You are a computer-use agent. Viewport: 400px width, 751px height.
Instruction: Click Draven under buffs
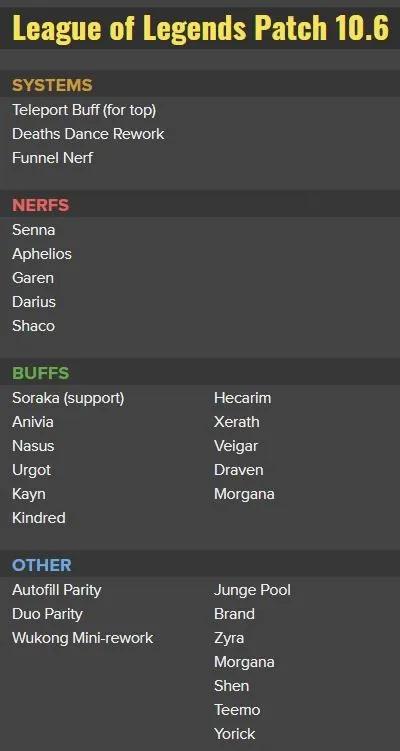tap(239, 470)
